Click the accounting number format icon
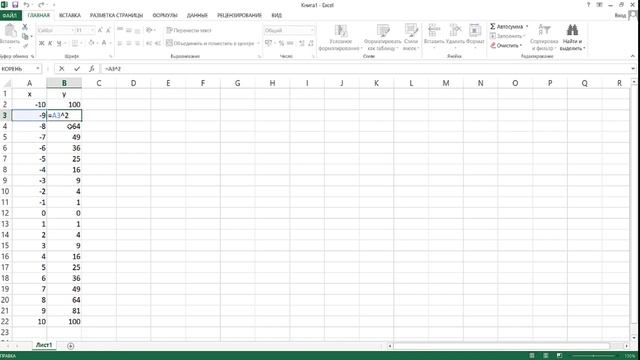The image size is (640, 360). (269, 43)
